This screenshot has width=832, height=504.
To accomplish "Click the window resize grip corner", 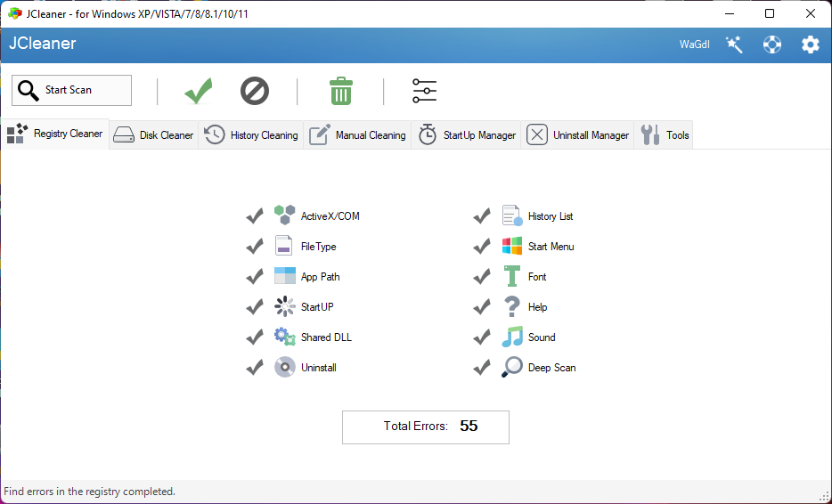I will point(824,497).
